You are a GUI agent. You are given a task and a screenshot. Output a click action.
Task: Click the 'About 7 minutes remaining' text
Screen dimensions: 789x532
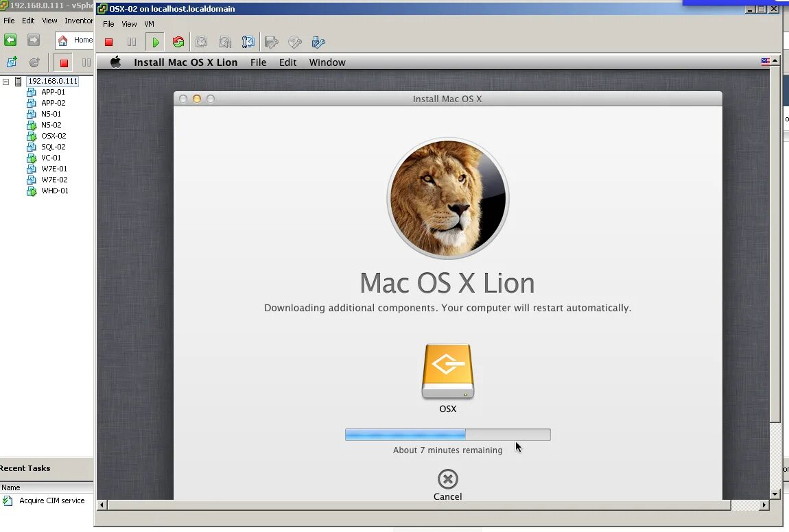[x=448, y=450]
